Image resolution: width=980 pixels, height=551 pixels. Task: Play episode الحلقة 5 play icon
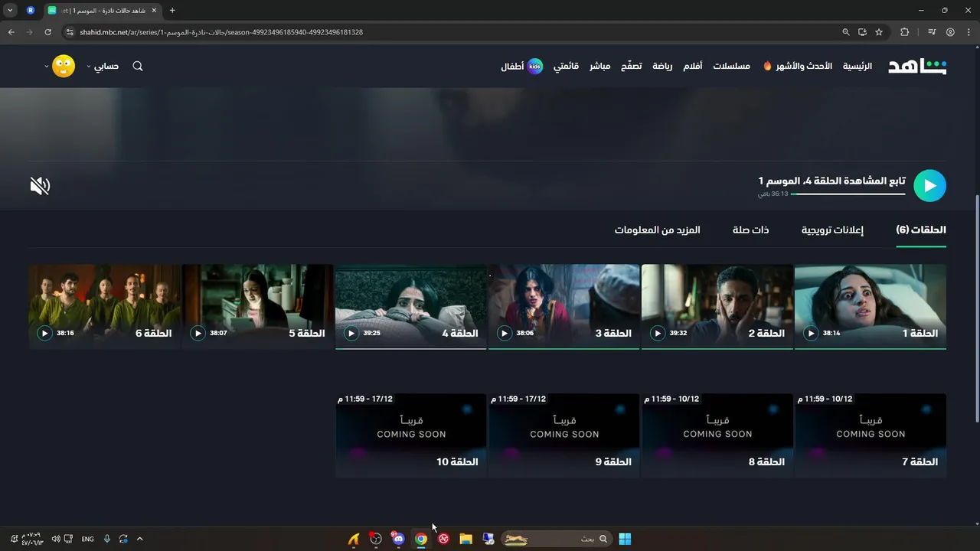[198, 333]
